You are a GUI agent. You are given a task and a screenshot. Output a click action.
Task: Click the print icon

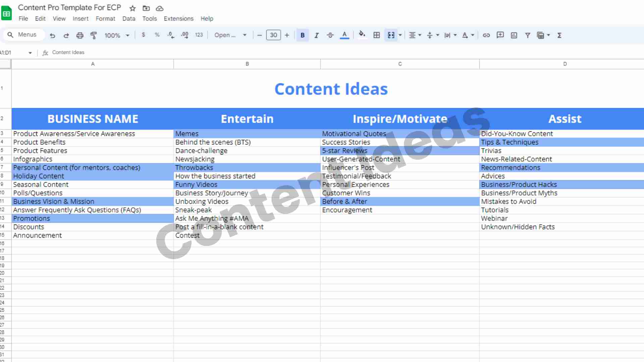80,35
